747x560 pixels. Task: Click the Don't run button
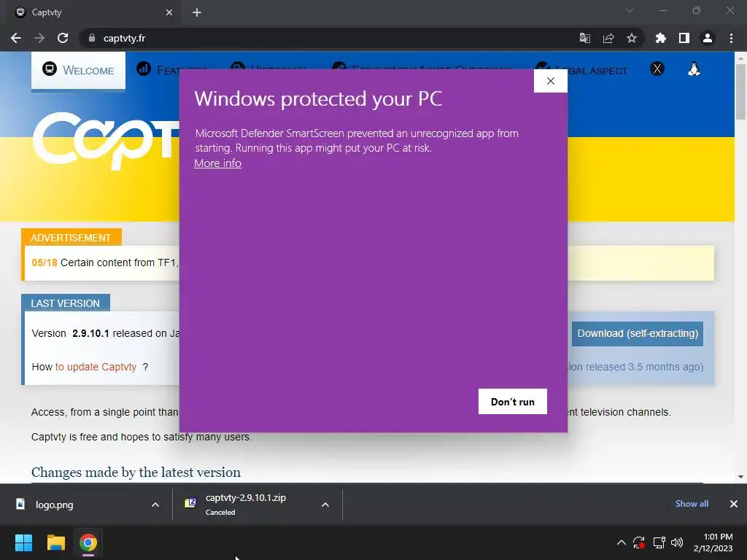click(513, 402)
